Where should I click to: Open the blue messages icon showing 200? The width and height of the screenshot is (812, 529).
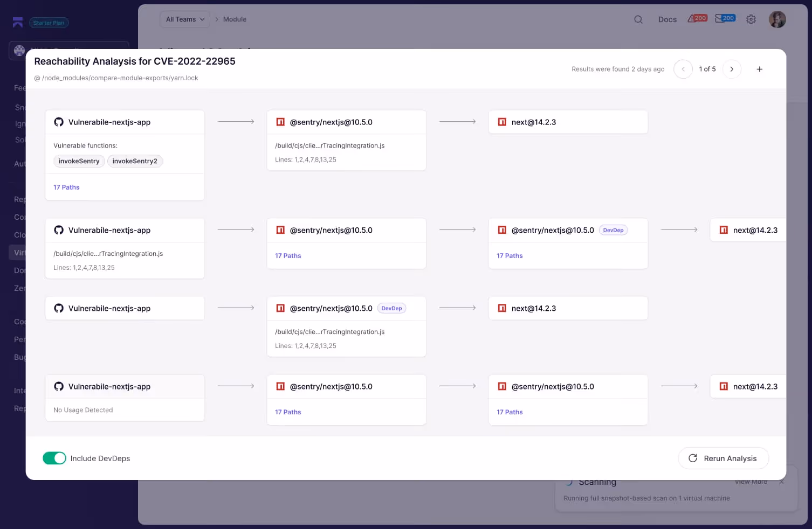[x=725, y=18]
